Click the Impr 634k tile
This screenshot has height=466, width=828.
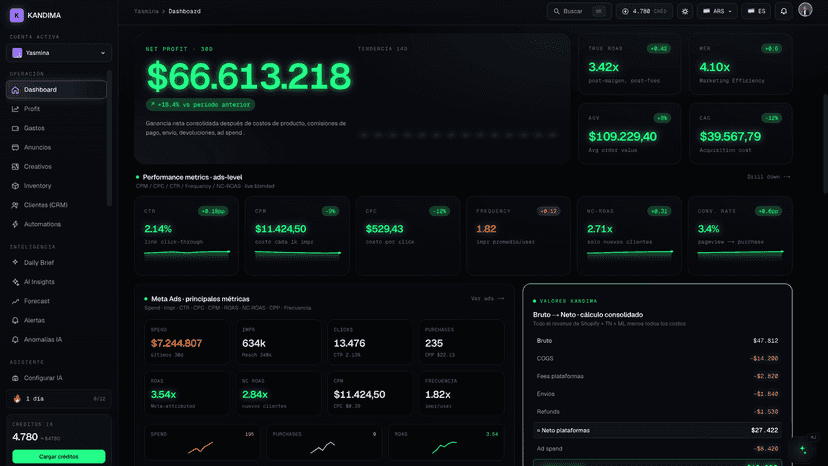tap(278, 342)
